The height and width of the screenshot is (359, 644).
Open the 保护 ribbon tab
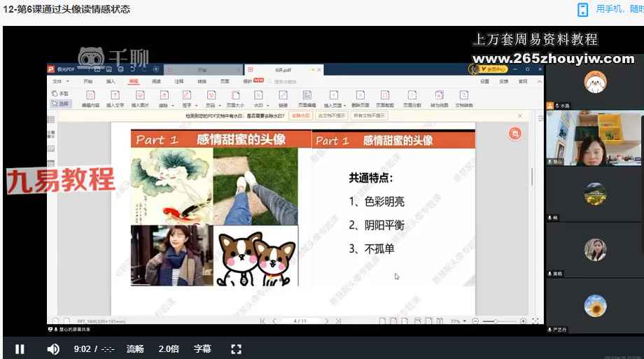(248, 81)
